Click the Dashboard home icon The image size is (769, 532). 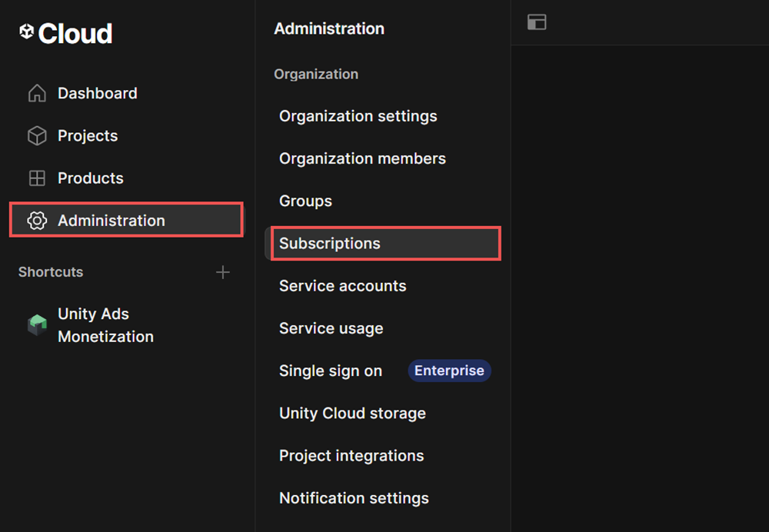(x=37, y=93)
